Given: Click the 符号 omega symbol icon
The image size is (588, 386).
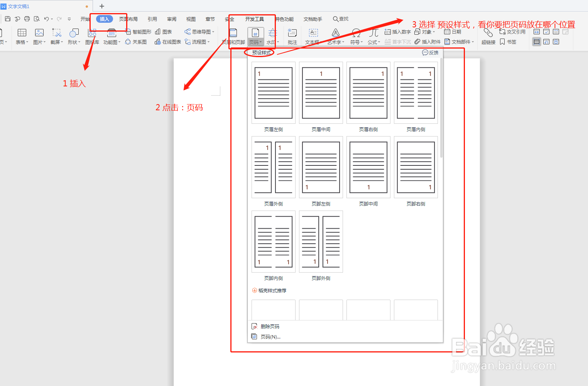Looking at the screenshot, I should [356, 33].
